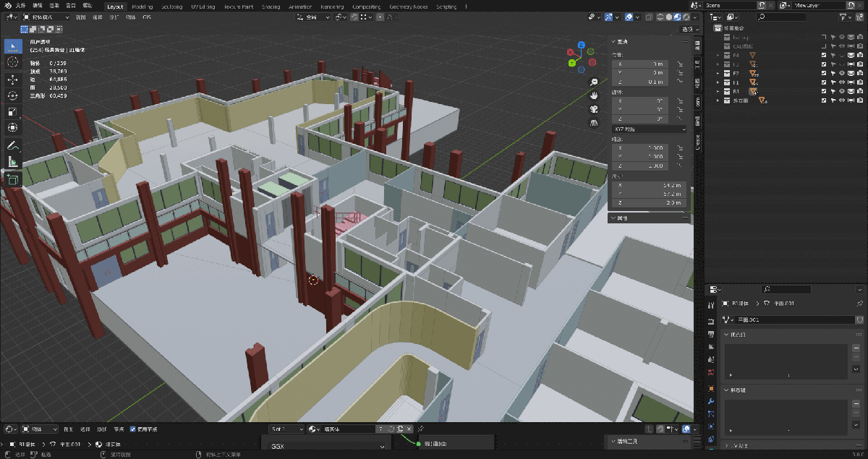
Task: Select the Rotate tool in the toolbar
Action: 12,96
